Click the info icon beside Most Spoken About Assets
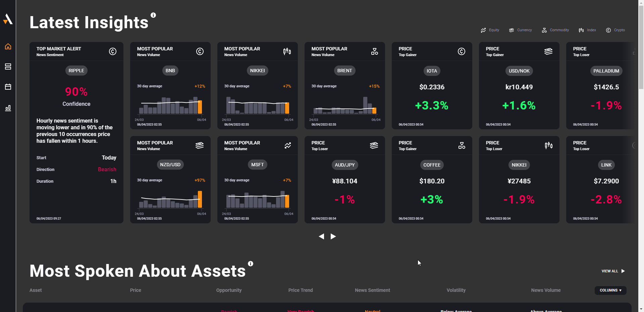 coord(250,263)
